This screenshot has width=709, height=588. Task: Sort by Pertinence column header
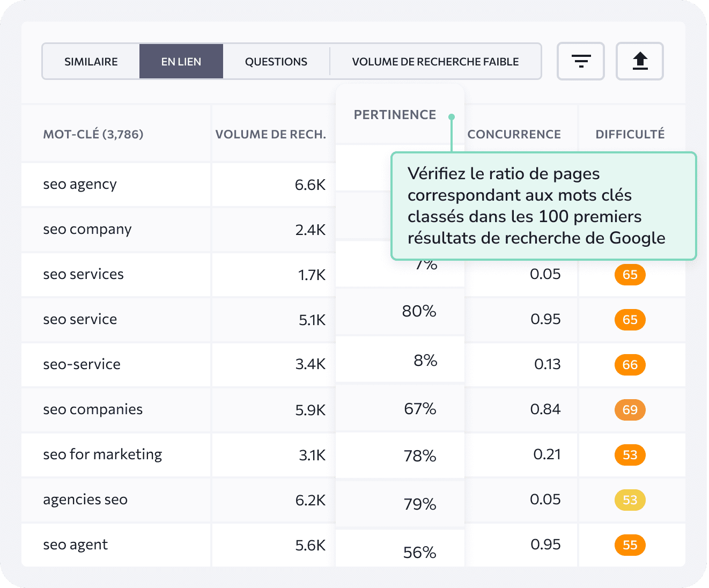pyautogui.click(x=395, y=115)
